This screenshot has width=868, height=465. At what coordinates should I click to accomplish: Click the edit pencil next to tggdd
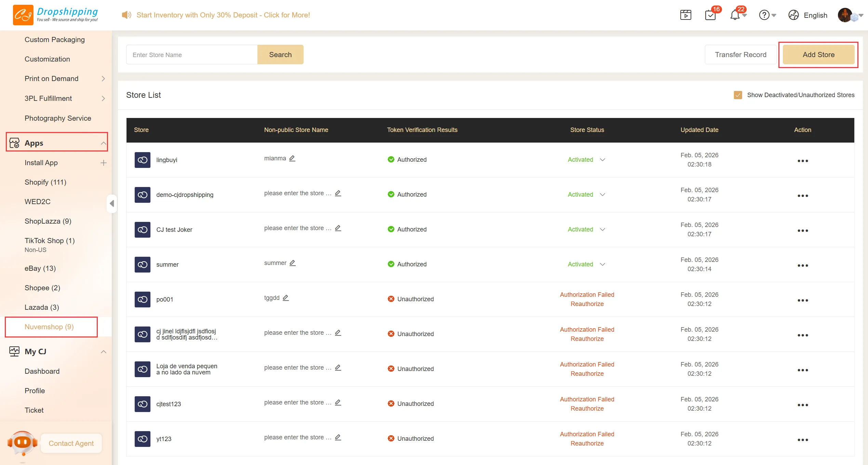285,298
